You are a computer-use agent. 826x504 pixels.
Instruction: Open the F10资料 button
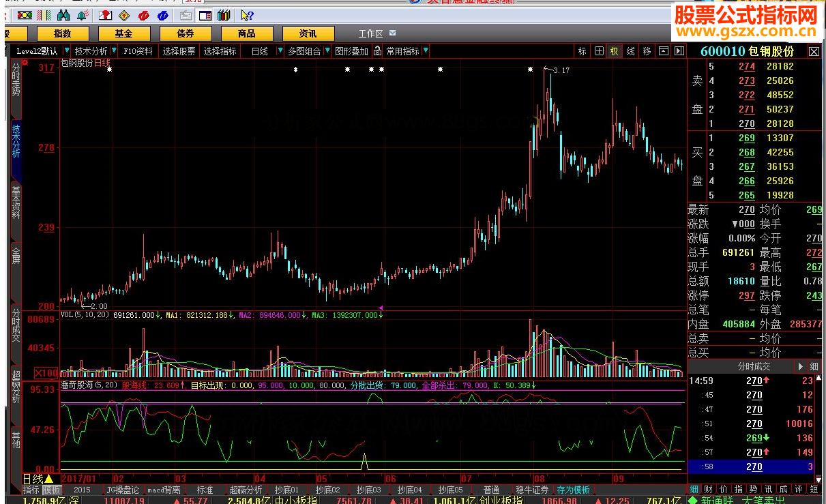[x=138, y=51]
